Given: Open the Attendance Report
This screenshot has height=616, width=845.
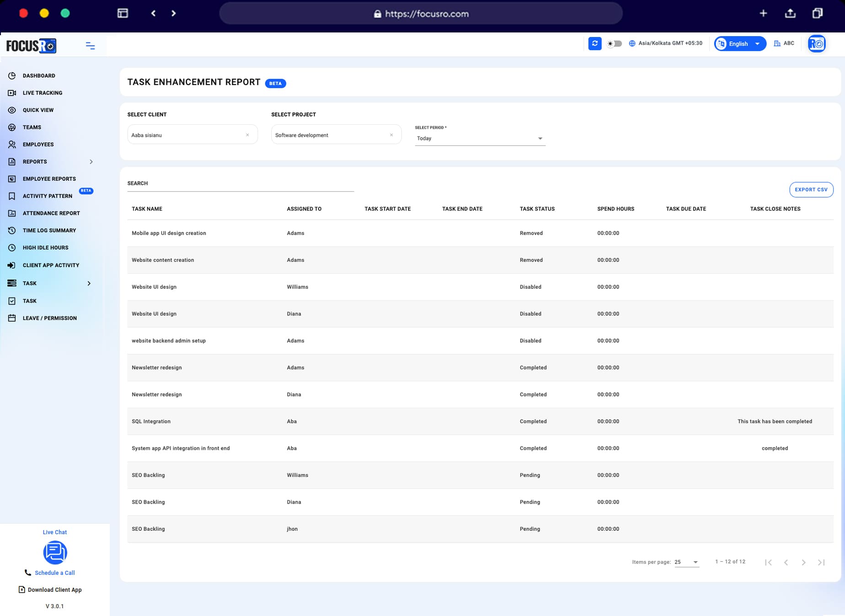Looking at the screenshot, I should (51, 213).
